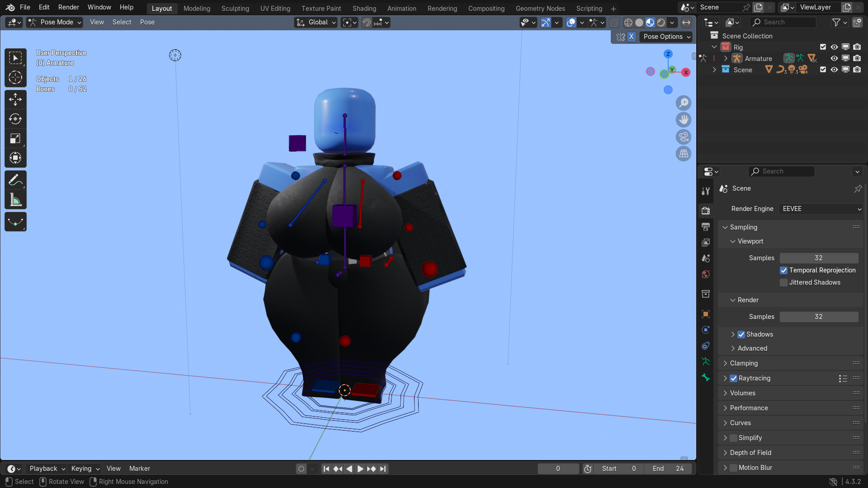Viewport: 868px width, 488px height.
Task: Select the Annotate tool
Action: [x=15, y=180]
